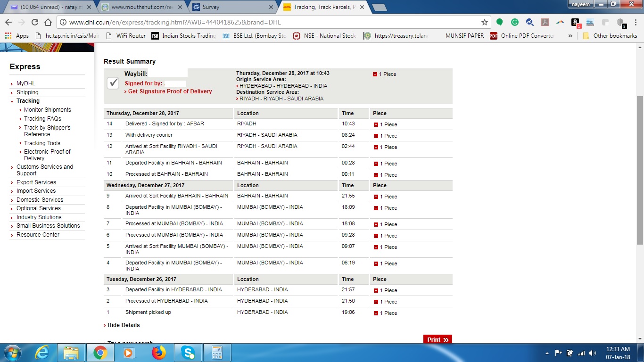Toggle the waybill delivered checkbox
This screenshot has height=362, width=644.
113,83
